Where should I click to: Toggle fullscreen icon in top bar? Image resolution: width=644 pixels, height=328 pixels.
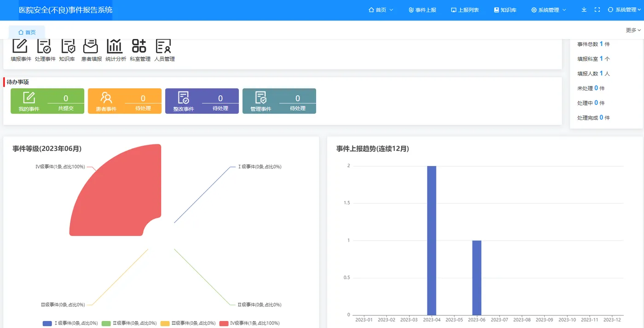click(x=597, y=10)
